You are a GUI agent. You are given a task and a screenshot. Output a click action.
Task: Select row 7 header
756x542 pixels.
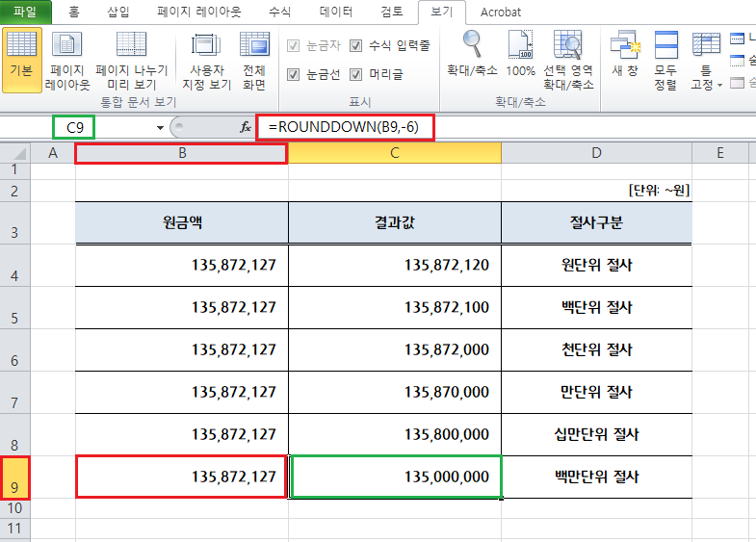point(14,393)
